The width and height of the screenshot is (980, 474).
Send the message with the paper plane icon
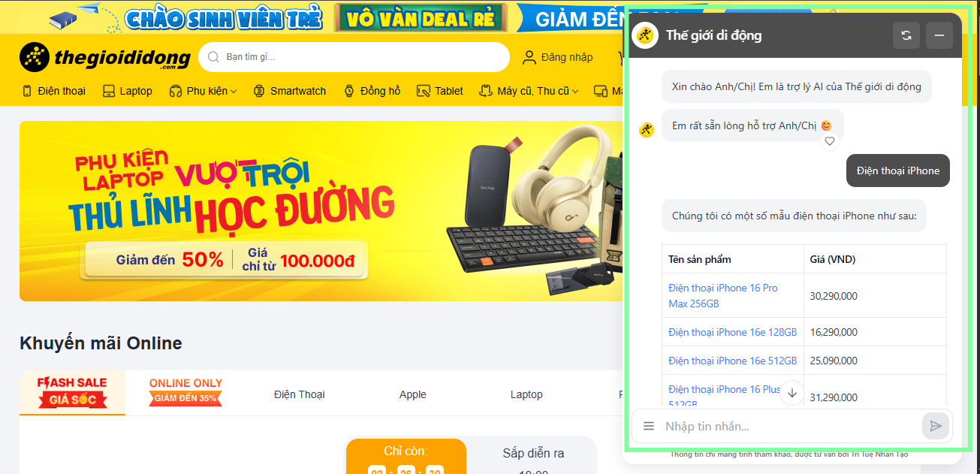tap(936, 426)
